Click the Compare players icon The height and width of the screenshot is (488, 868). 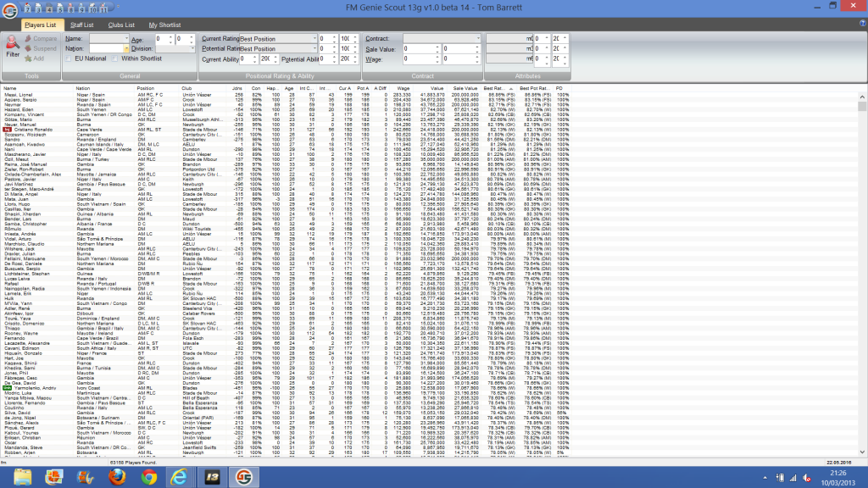tap(28, 39)
